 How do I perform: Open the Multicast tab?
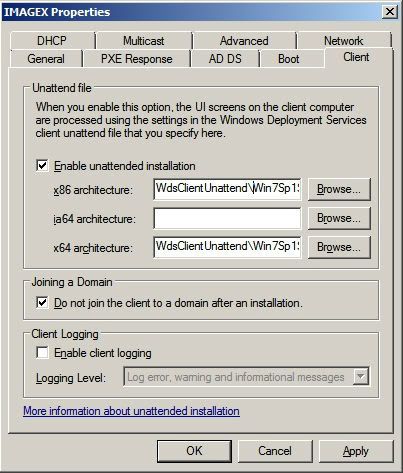coord(144,41)
